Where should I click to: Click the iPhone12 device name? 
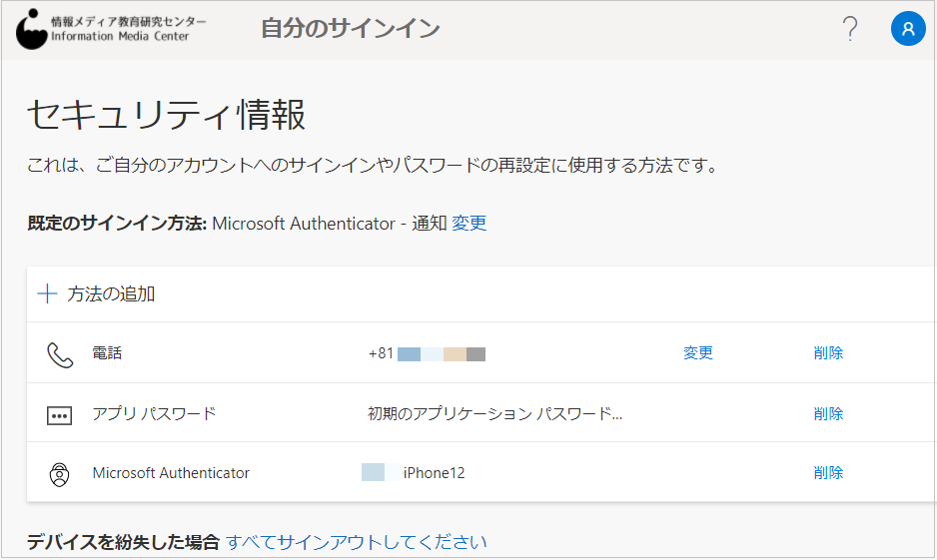pyautogui.click(x=434, y=473)
